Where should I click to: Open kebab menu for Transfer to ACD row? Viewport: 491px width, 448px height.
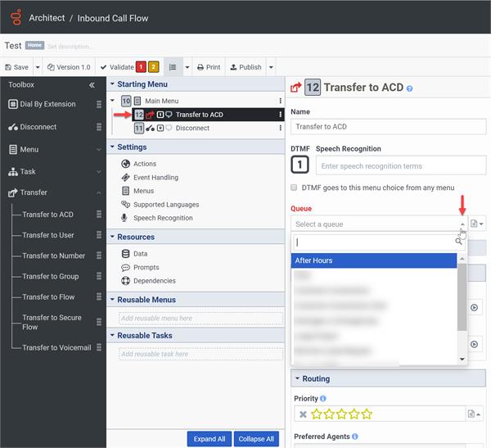[x=280, y=115]
